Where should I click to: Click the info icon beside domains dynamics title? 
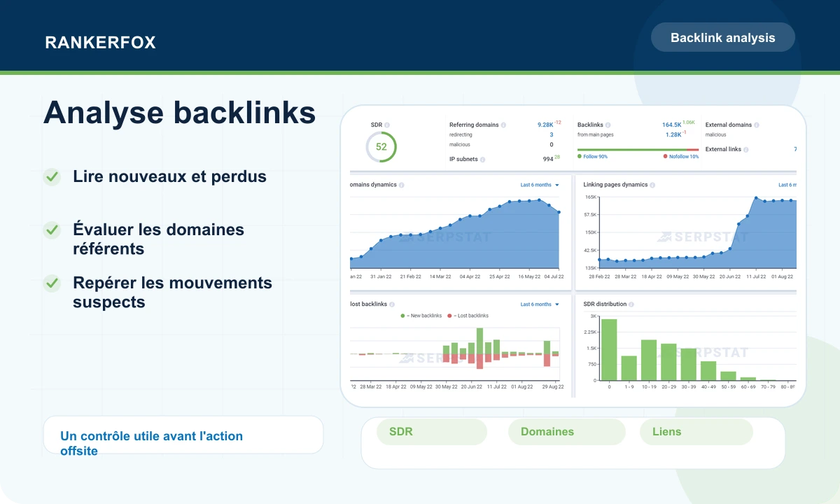click(x=401, y=185)
